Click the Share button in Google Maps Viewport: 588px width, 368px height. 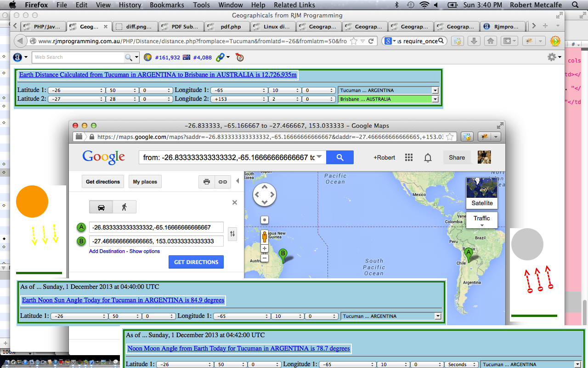(x=457, y=157)
